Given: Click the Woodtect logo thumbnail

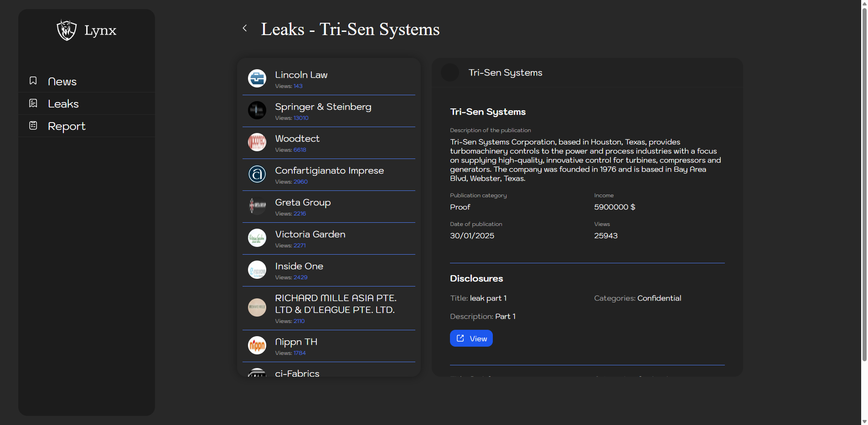Looking at the screenshot, I should point(257,142).
